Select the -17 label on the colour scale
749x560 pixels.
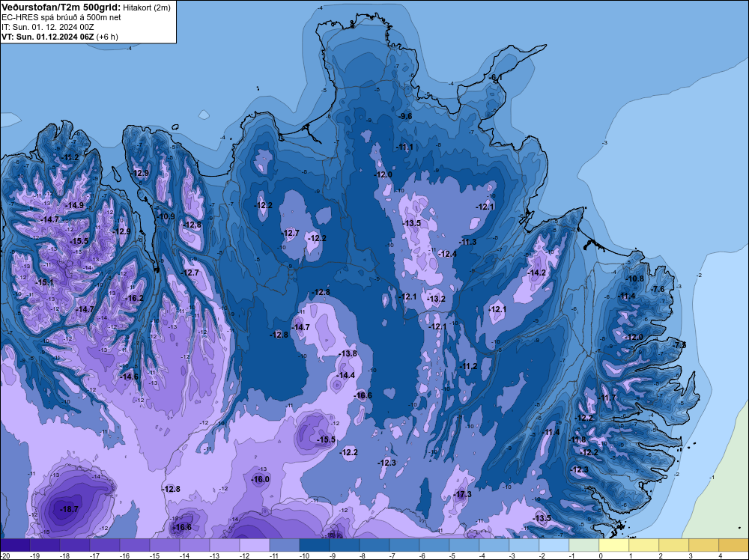(94, 556)
